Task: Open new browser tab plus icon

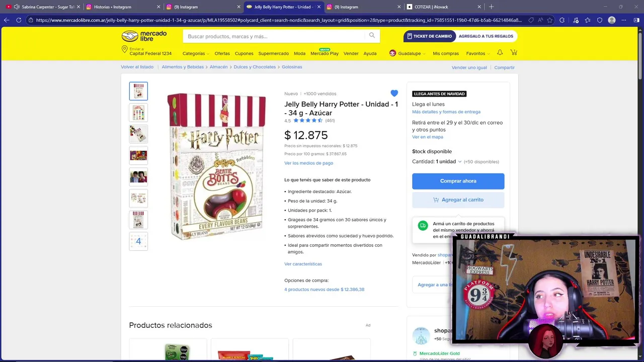Action: point(491,7)
